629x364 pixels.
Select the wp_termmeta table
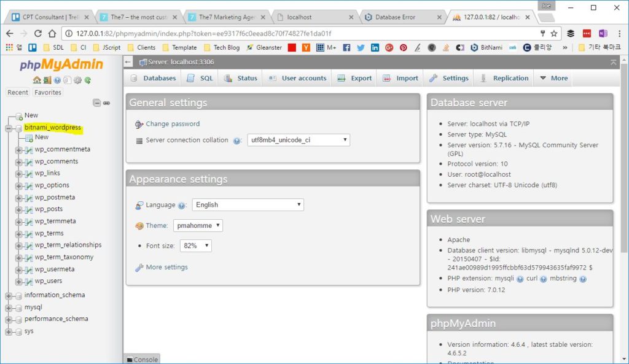tap(55, 221)
